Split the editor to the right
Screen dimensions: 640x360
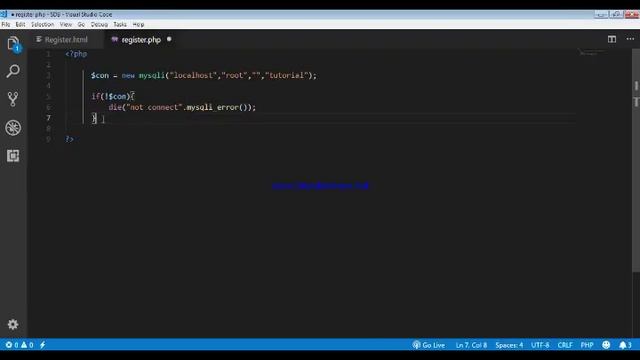(611, 39)
